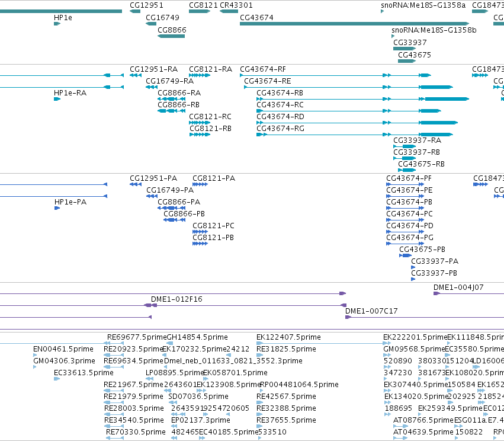Select EST EK222201.5prime
Screen dimensions: 504x441
(x=415, y=337)
